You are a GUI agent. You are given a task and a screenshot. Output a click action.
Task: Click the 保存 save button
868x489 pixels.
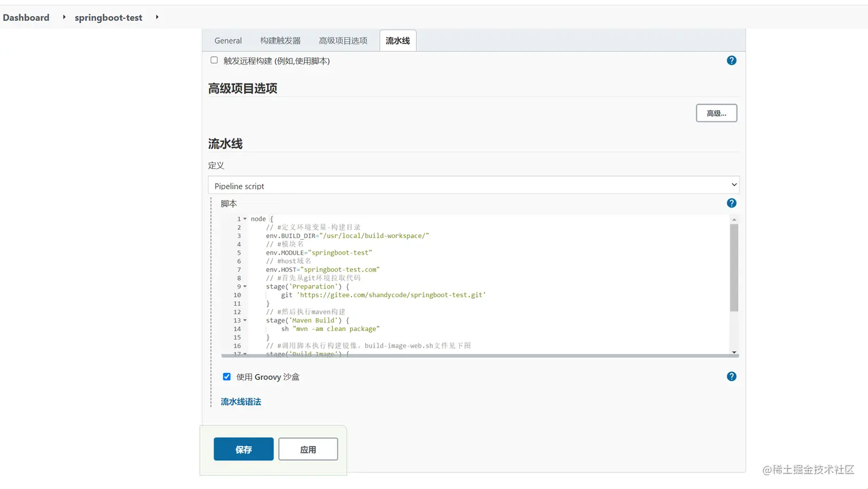[x=243, y=449]
